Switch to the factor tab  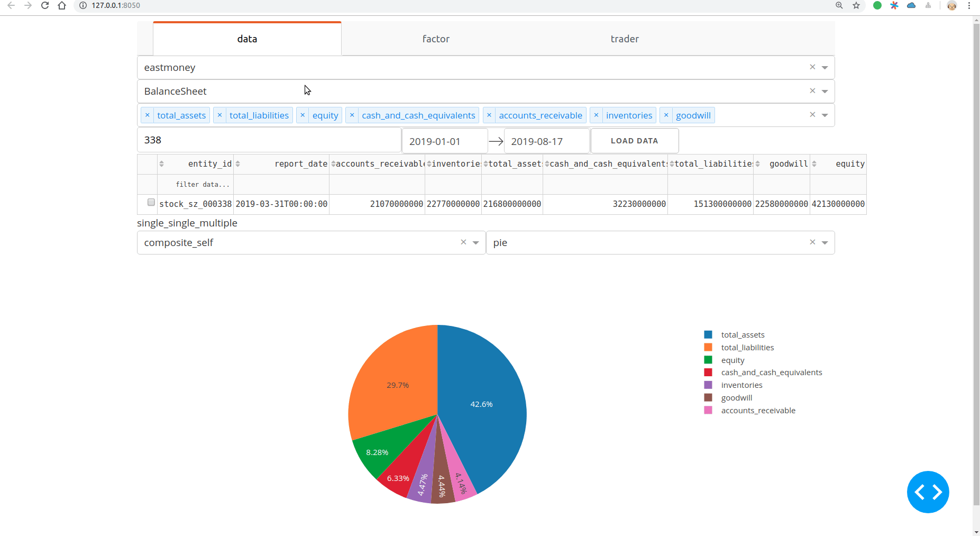coord(436,39)
